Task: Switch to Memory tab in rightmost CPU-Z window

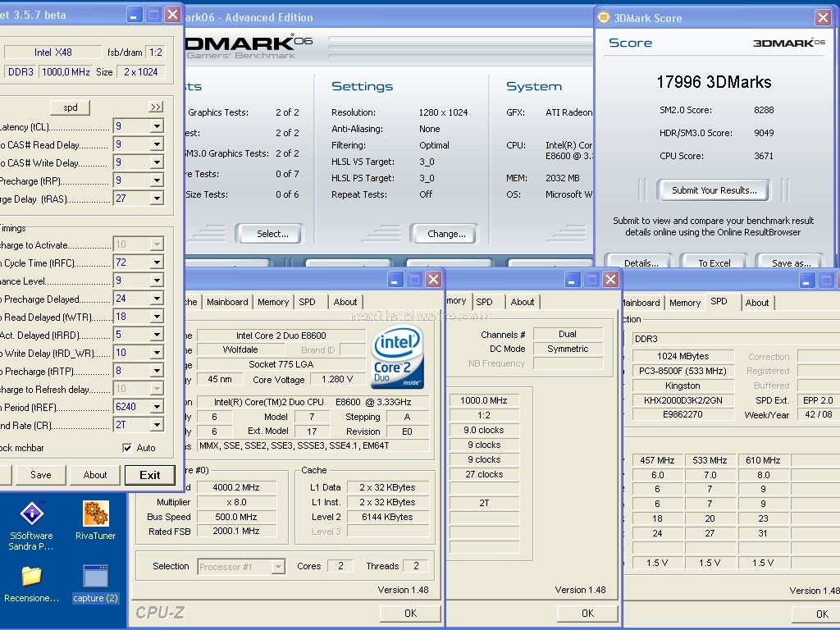Action: pos(685,303)
